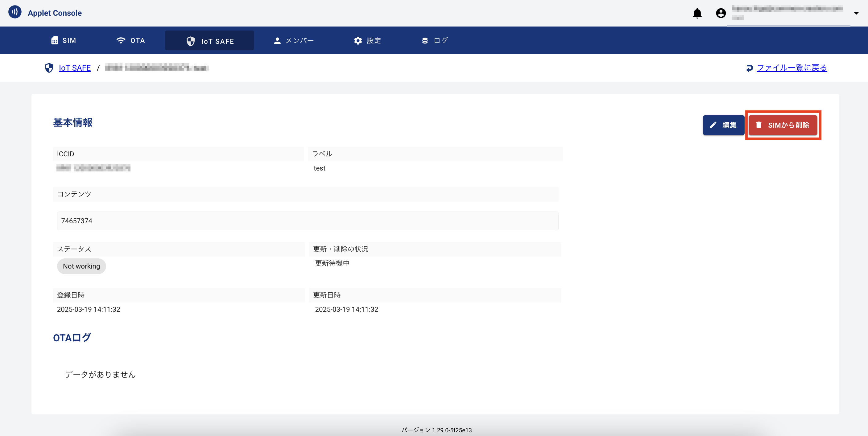Open the ログ tab
Screen dimensions: 868x436
coord(435,40)
